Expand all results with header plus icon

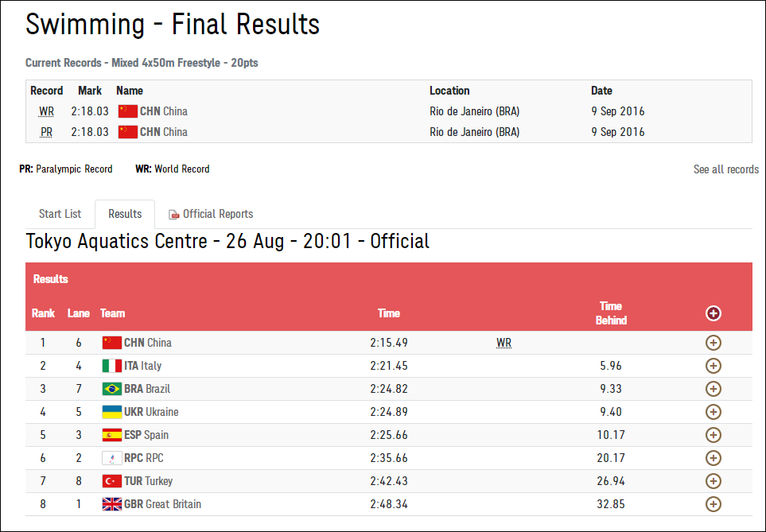714,313
